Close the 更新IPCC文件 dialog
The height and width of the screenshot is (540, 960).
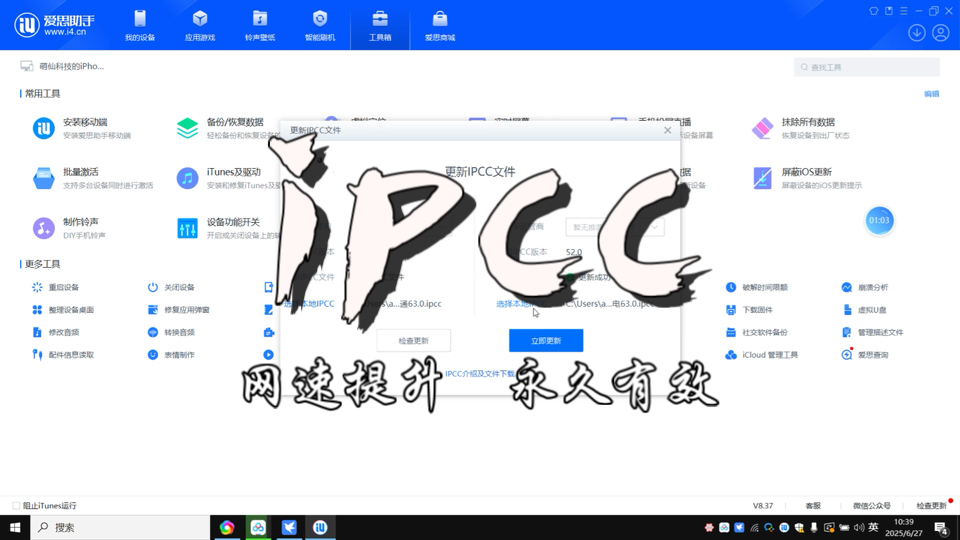667,130
